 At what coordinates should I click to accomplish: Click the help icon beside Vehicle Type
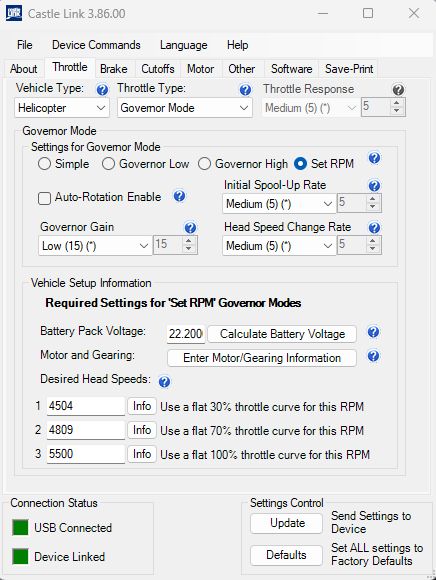pos(102,90)
